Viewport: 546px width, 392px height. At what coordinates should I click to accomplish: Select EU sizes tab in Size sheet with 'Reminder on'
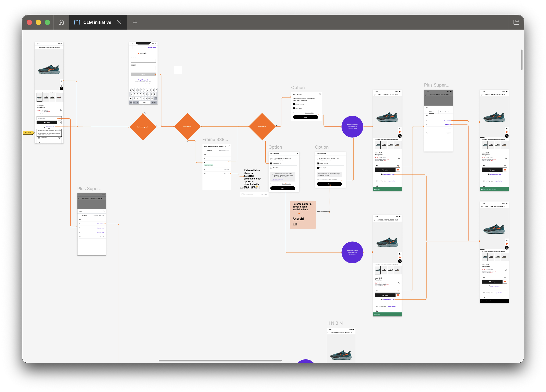(431, 112)
